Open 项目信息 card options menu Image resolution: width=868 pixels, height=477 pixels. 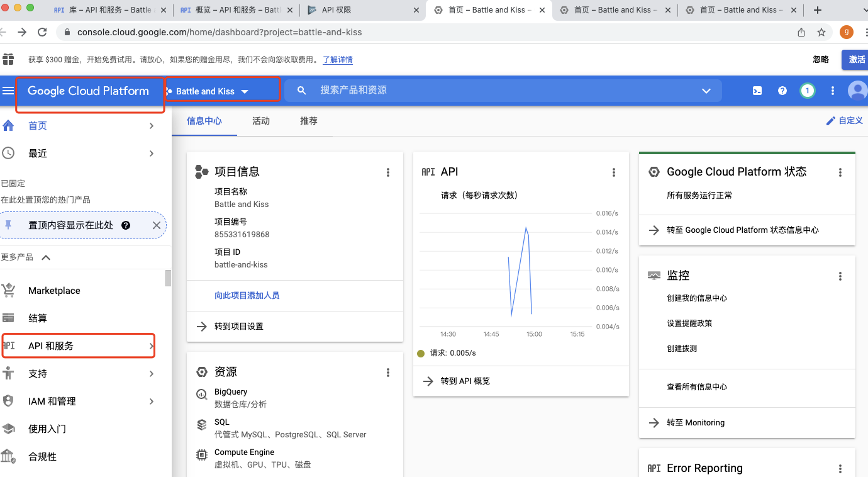(388, 171)
